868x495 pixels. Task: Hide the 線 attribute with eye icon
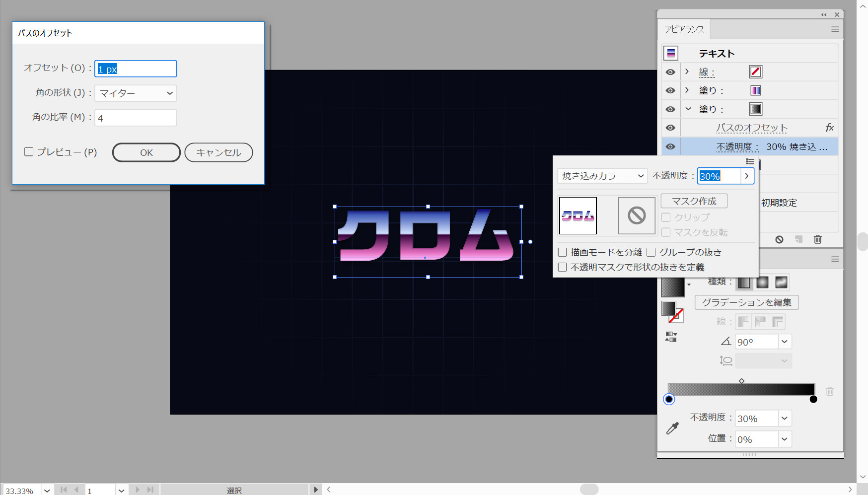point(670,72)
